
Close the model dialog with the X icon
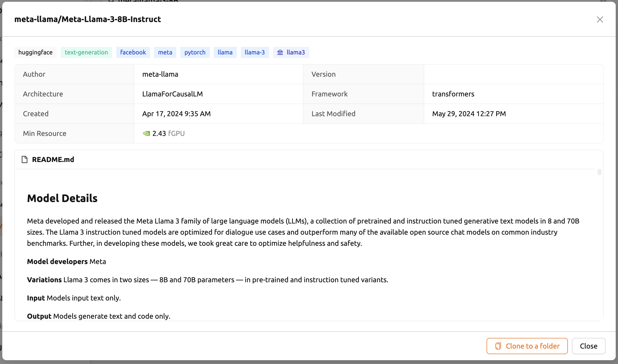click(600, 19)
